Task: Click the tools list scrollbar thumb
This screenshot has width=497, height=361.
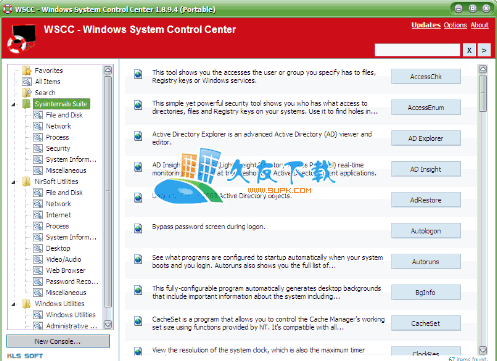Action: point(483,93)
